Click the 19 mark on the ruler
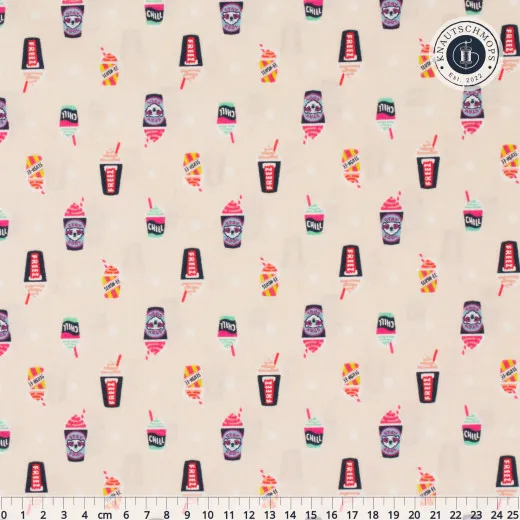Screen dimensions: 520x520 tap(394, 514)
